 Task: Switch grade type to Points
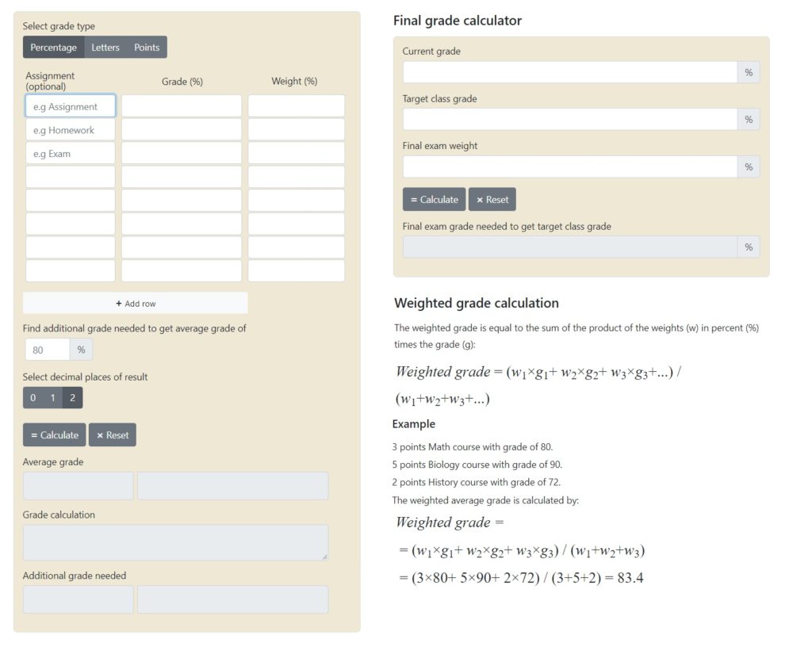point(146,47)
